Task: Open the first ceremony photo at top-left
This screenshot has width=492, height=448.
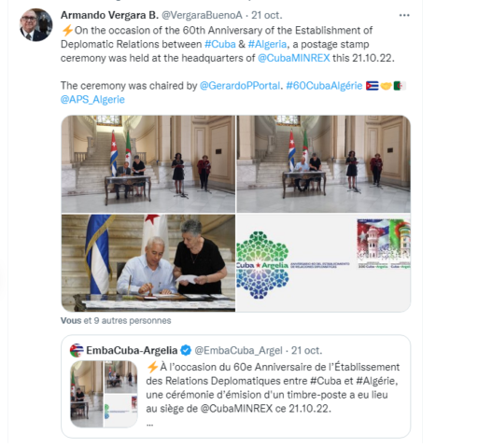Action: pos(148,164)
